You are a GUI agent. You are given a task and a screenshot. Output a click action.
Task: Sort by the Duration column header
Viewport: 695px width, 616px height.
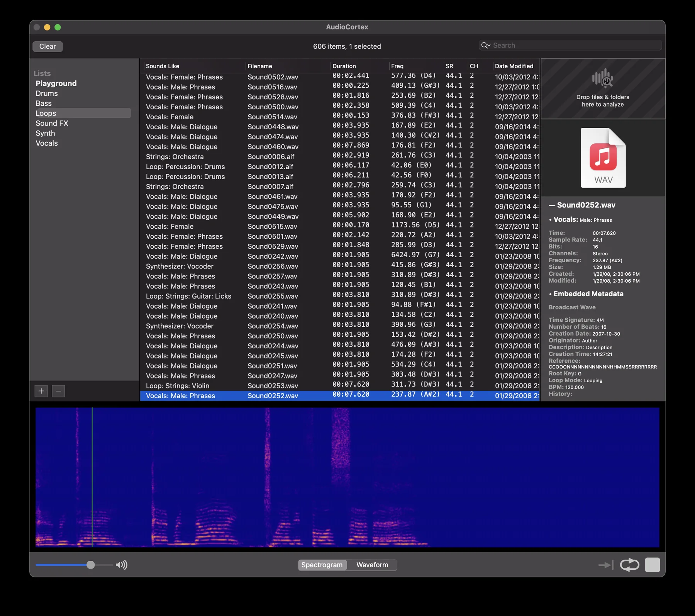[x=359, y=66]
